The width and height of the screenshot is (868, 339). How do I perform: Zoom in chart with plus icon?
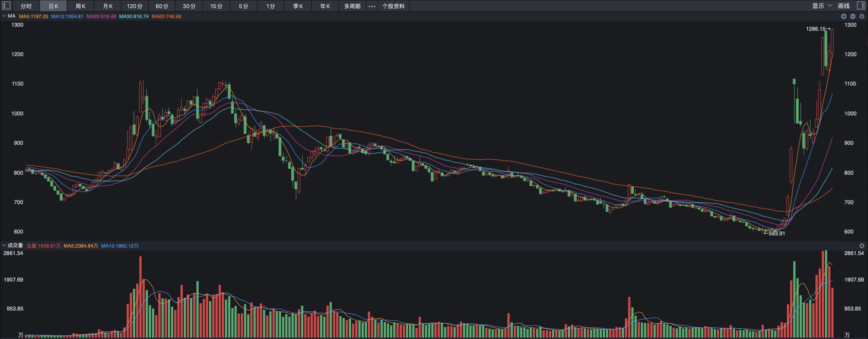(x=843, y=16)
